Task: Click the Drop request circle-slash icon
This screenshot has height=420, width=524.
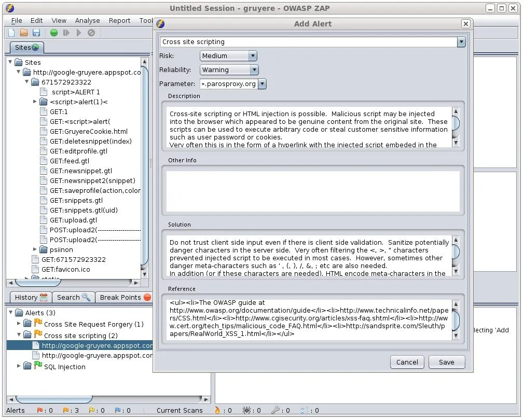Action: 91,33
